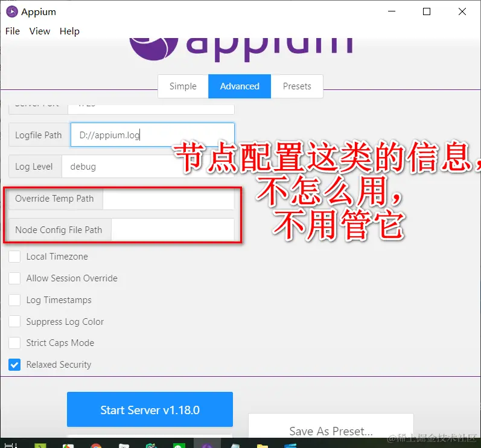Image resolution: width=481 pixels, height=448 pixels.
Task: Open the Help menu
Action: coord(69,31)
